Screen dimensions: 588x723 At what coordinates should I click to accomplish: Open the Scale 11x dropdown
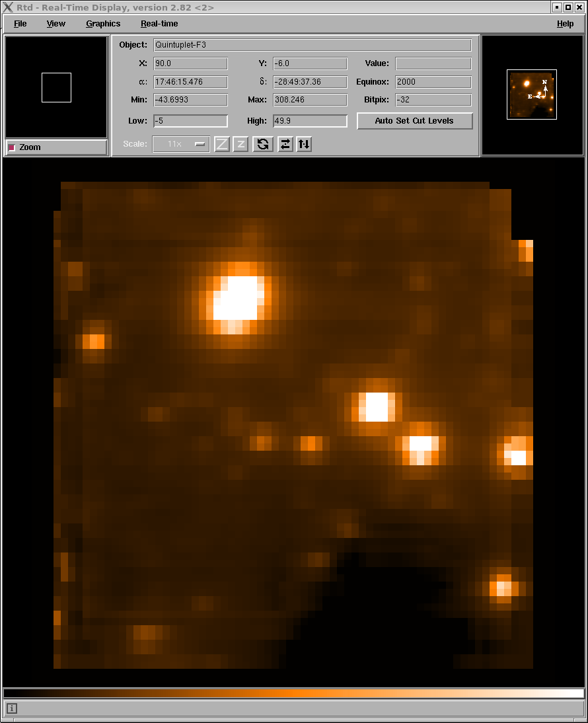(181, 144)
